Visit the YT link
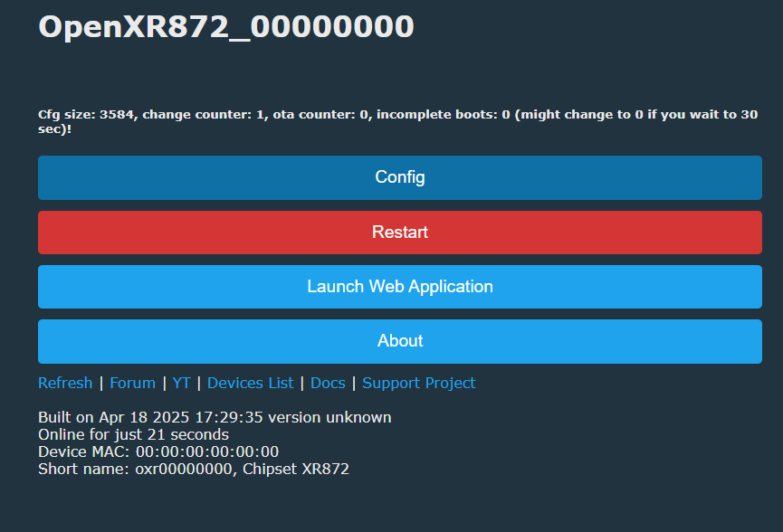Viewport: 783px width, 532px height. pos(181,383)
